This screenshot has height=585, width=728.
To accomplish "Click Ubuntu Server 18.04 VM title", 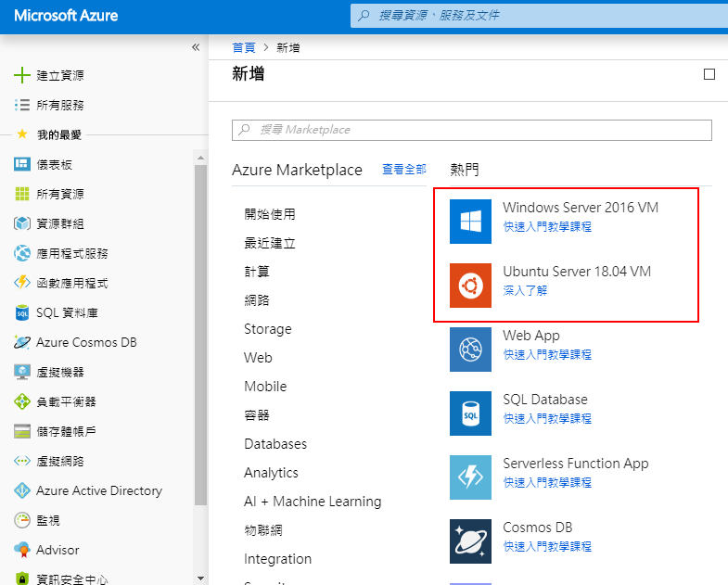I will 577,272.
